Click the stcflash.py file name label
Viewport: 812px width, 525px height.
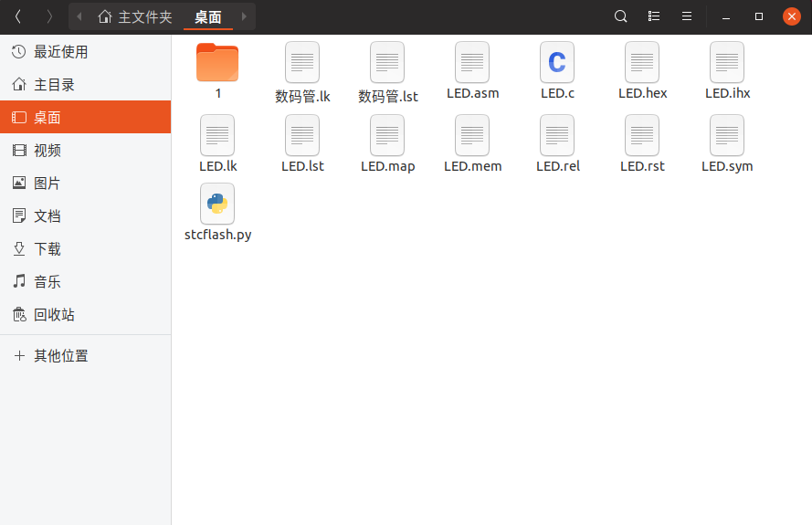coord(217,235)
